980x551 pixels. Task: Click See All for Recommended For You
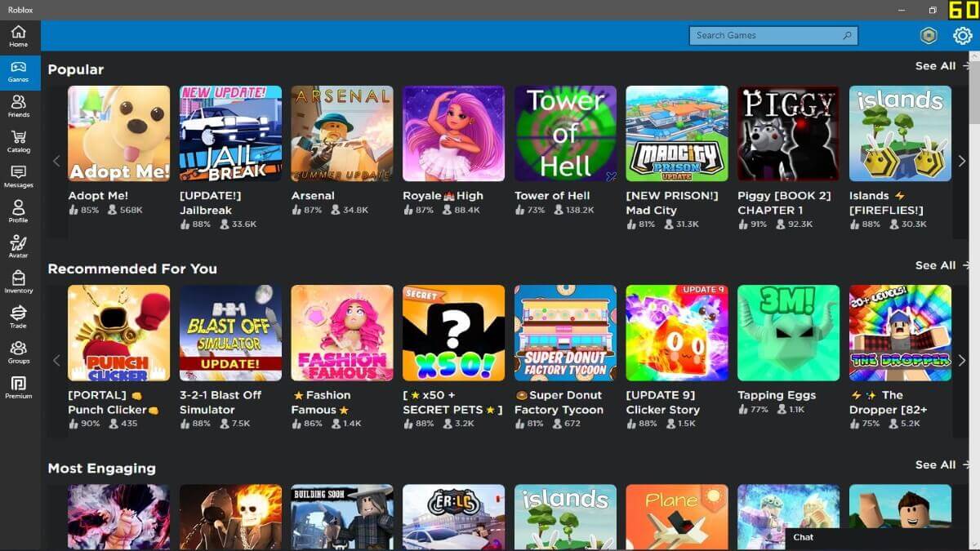tap(942, 265)
